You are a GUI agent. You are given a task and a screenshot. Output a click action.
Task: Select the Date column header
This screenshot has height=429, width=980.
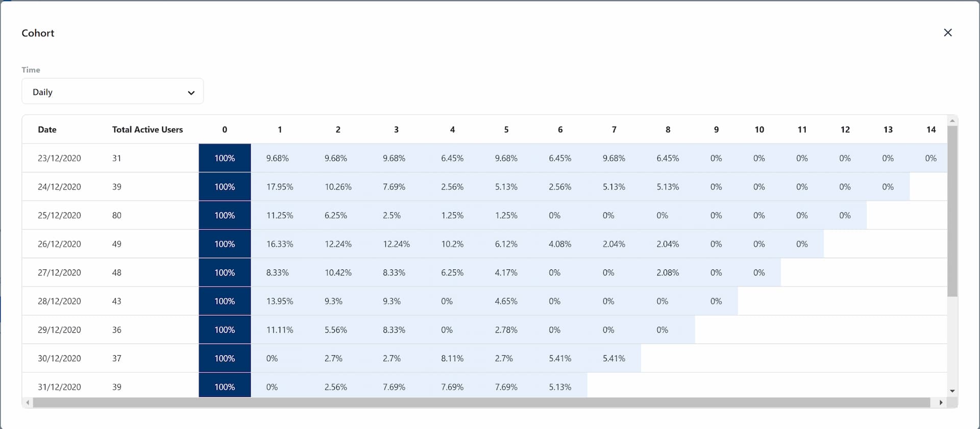47,130
